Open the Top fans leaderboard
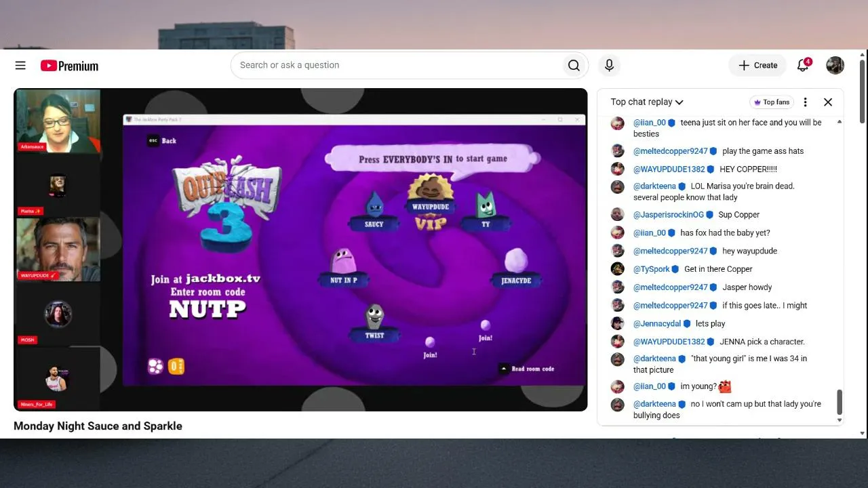 [x=772, y=102]
